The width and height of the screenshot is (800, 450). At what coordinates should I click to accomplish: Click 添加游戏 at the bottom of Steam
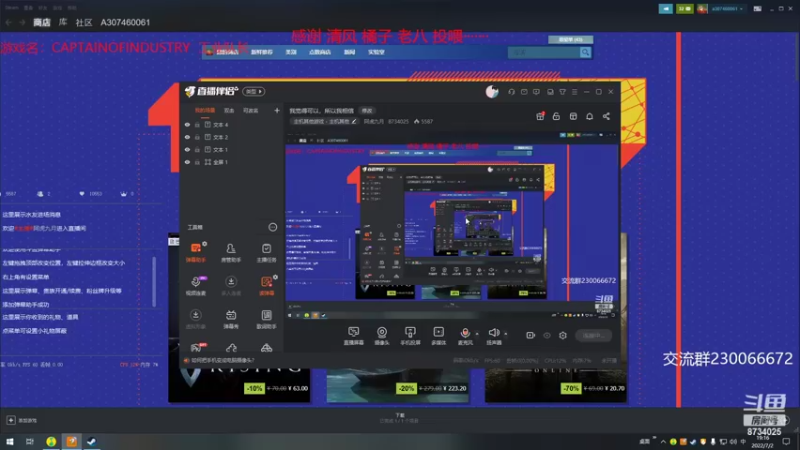click(x=22, y=420)
